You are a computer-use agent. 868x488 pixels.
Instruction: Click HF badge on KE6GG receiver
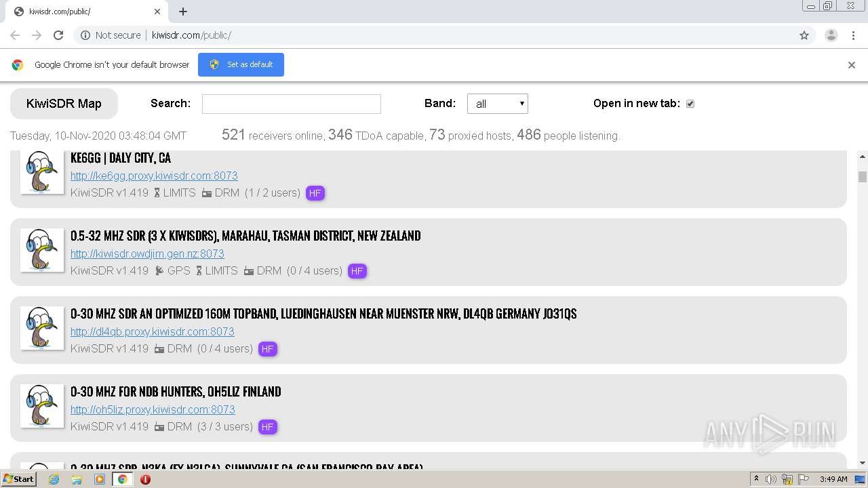point(315,193)
